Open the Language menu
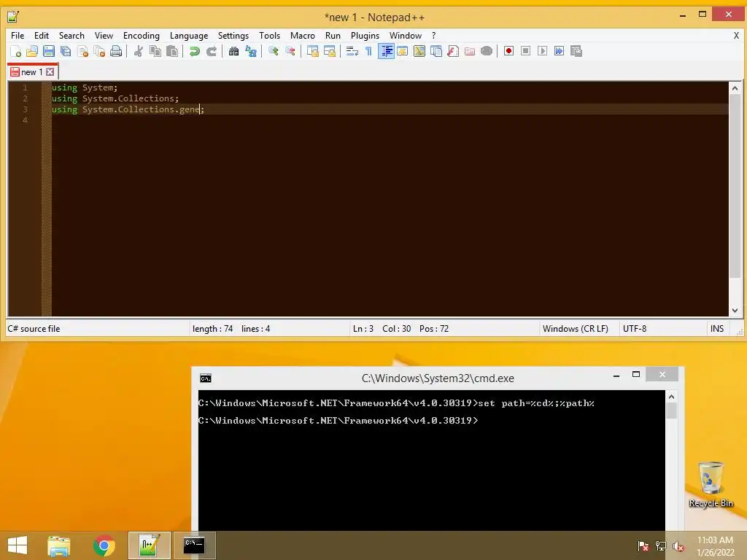This screenshot has width=747, height=560. [x=189, y=36]
